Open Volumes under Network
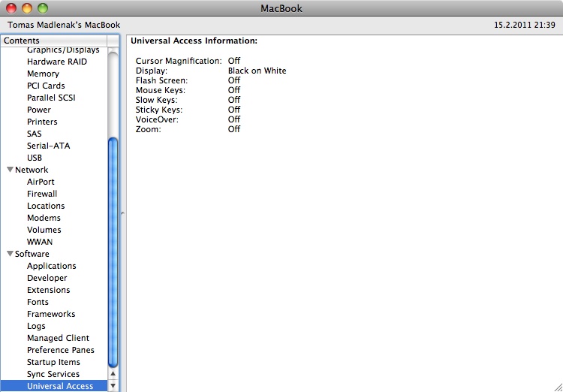 tap(44, 230)
